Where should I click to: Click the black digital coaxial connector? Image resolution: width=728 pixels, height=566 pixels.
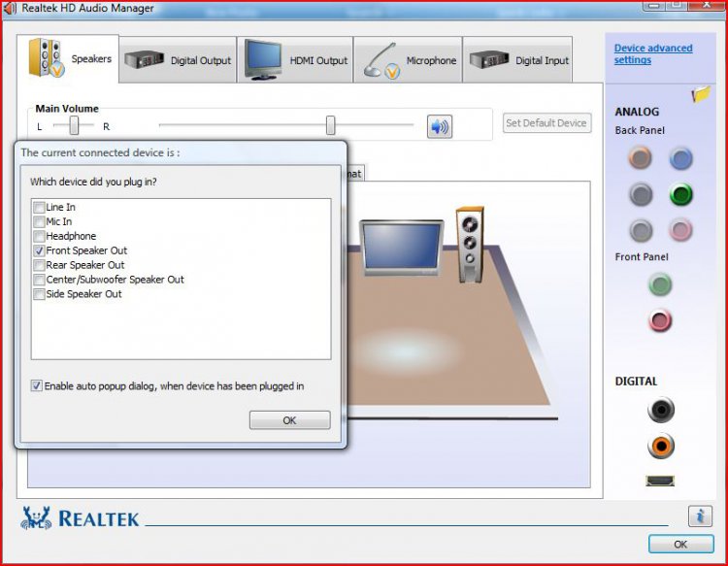(661, 410)
